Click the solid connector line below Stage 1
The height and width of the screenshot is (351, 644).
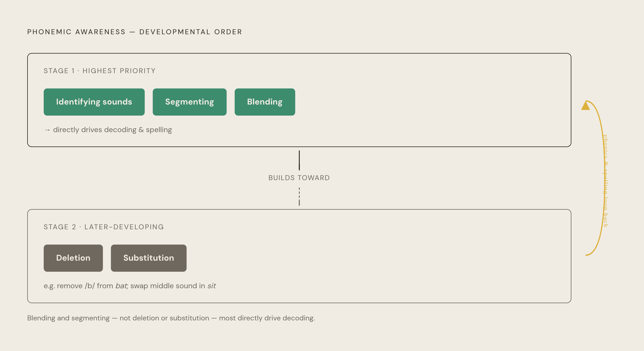coord(299,160)
